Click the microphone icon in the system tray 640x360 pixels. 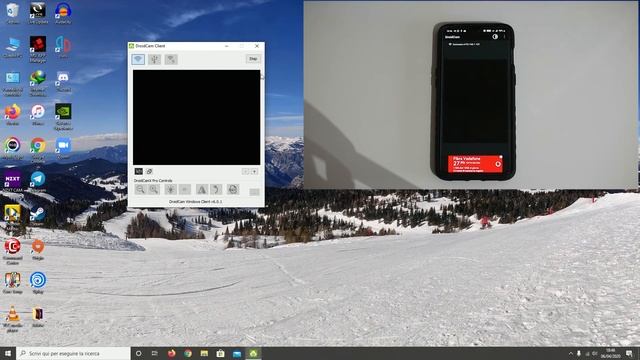(x=579, y=353)
